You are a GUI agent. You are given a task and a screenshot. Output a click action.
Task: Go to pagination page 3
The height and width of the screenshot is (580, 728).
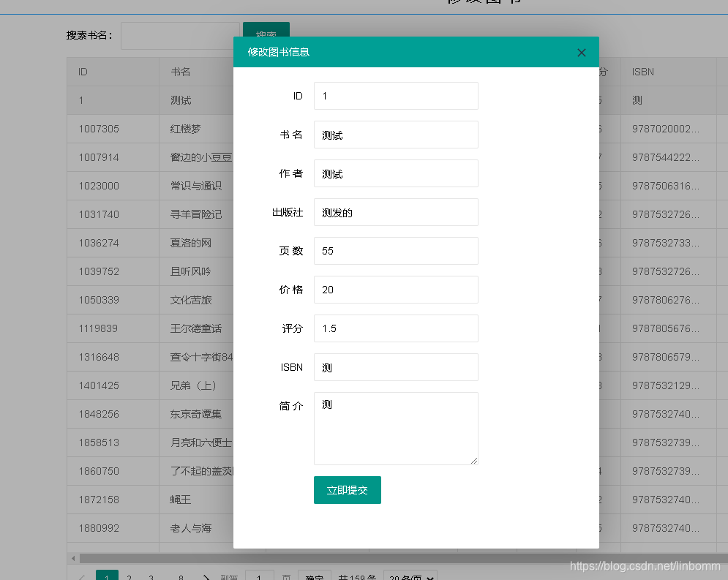tap(151, 577)
